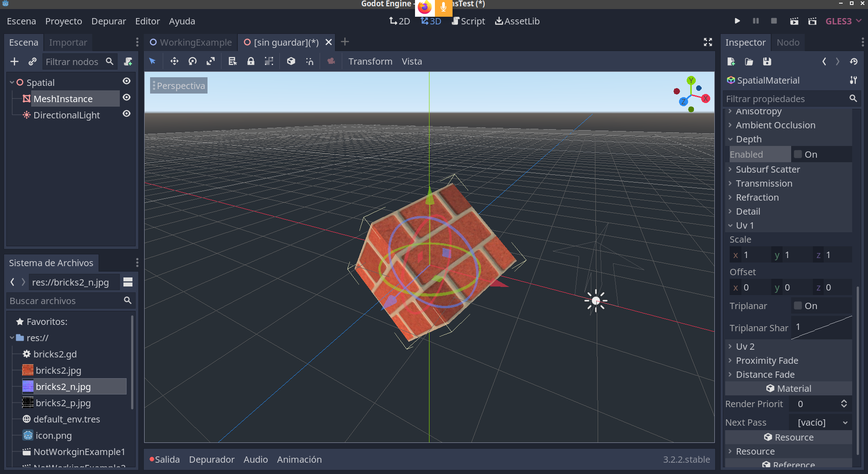Viewport: 868px width, 474px height.
Task: Toggle distraction-free mode expand icon
Action: [708, 42]
